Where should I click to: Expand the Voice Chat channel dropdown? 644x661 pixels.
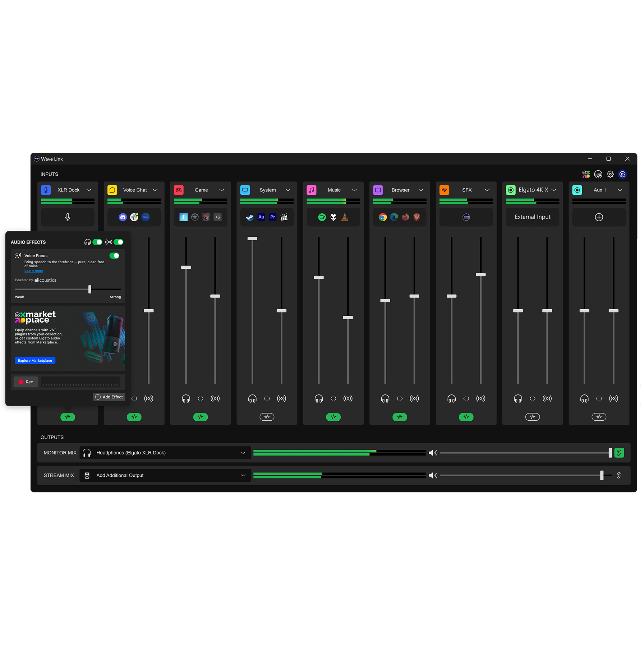click(155, 190)
